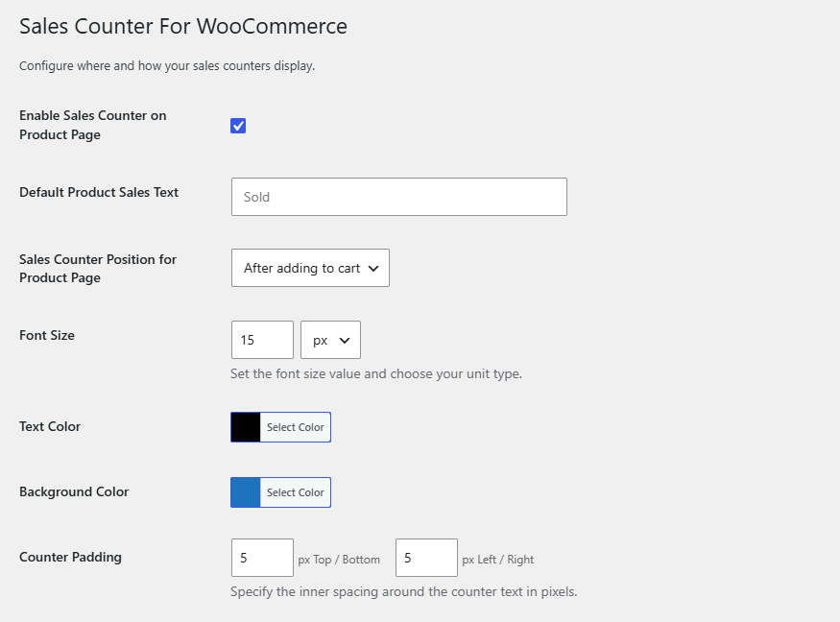Viewport: 840px width, 622px height.
Task: Click the Background Color label
Action: pyautogui.click(x=74, y=491)
